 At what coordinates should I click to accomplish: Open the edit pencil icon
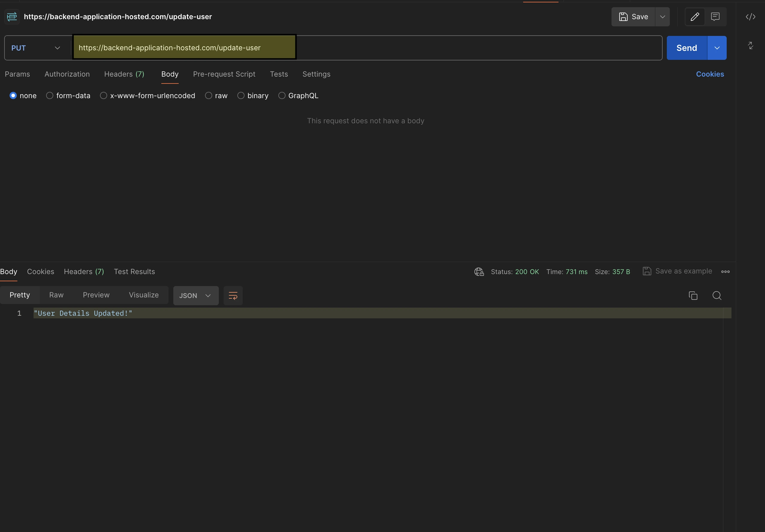tap(695, 17)
